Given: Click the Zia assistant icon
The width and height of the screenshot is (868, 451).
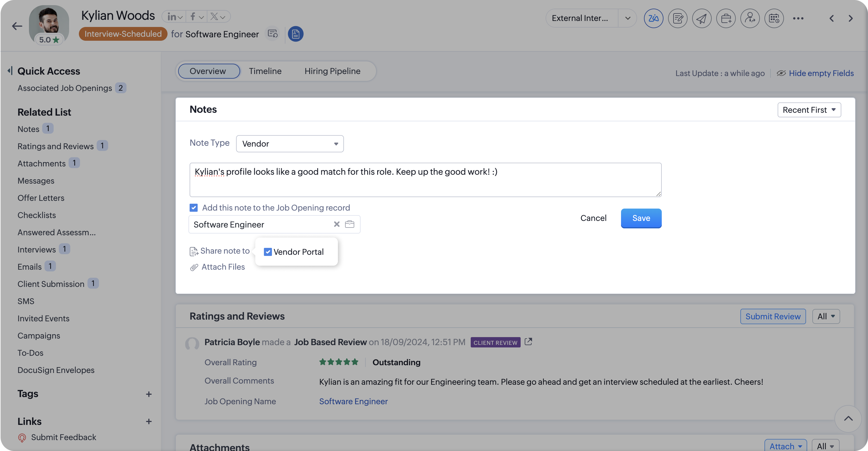Looking at the screenshot, I should (x=653, y=18).
